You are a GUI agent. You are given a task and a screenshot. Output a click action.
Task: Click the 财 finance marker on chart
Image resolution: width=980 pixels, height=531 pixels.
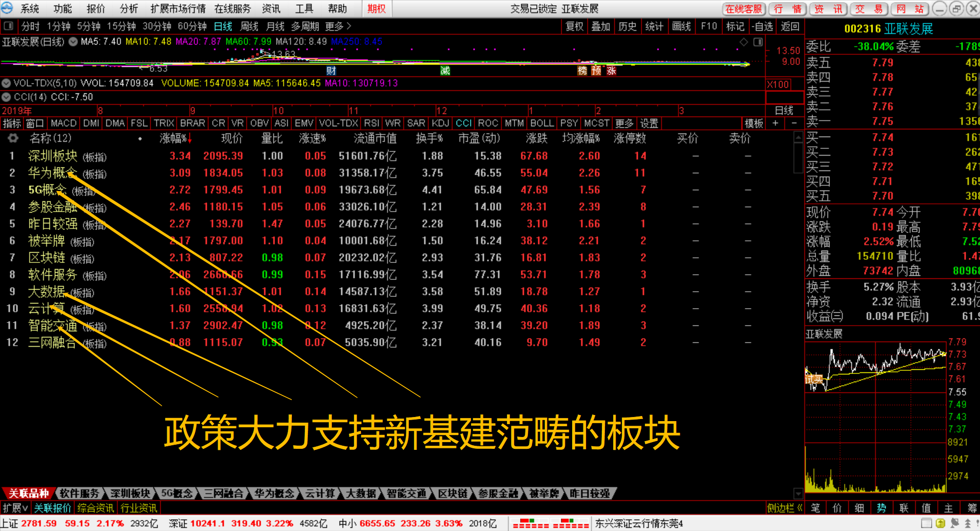tap(331, 71)
